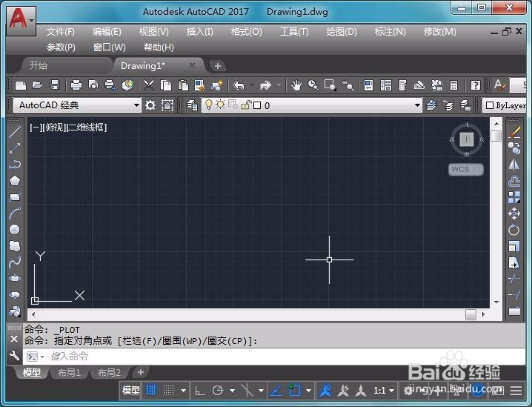Toggle polar tracking in status bar
Image resolution: width=532 pixels, height=407 pixels.
218,391
